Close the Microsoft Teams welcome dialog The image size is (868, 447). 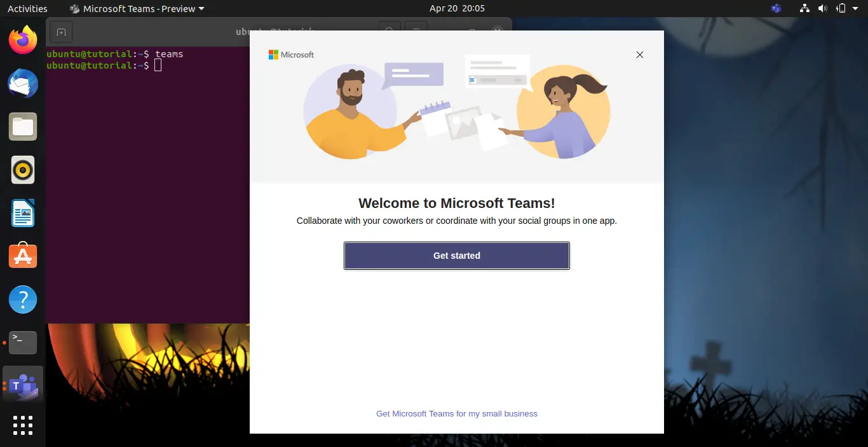click(x=640, y=55)
